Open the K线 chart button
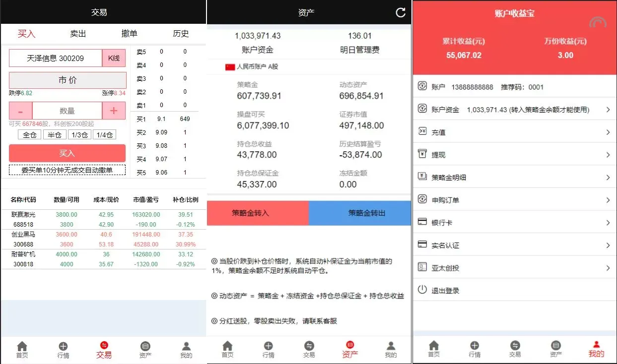Image resolution: width=617 pixels, height=364 pixels. [114, 58]
